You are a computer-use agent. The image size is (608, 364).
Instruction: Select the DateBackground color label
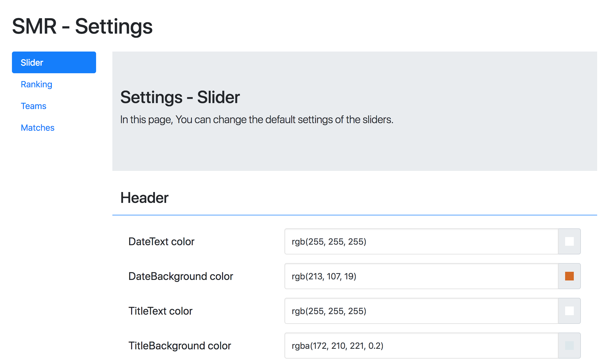181,276
